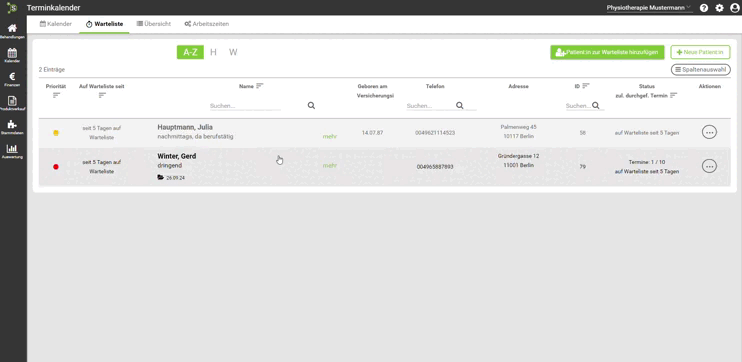The height and width of the screenshot is (362, 742).
Task: Click search magnifier in Name column
Action: [x=311, y=106]
